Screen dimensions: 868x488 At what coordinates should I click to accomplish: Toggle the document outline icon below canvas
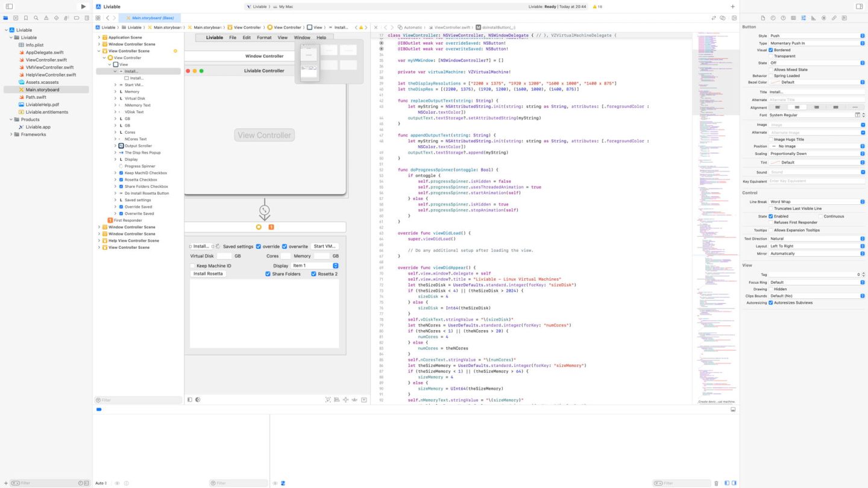click(190, 399)
